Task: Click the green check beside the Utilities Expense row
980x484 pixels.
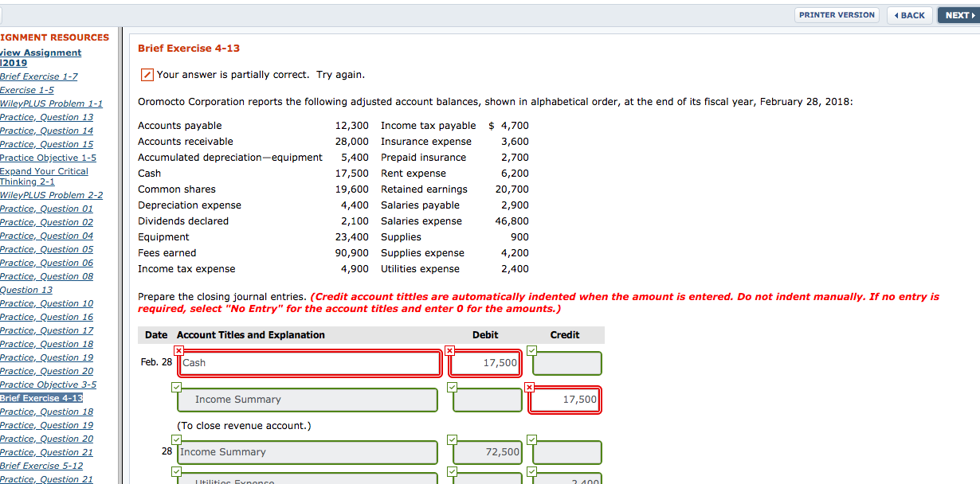Action: tap(176, 471)
